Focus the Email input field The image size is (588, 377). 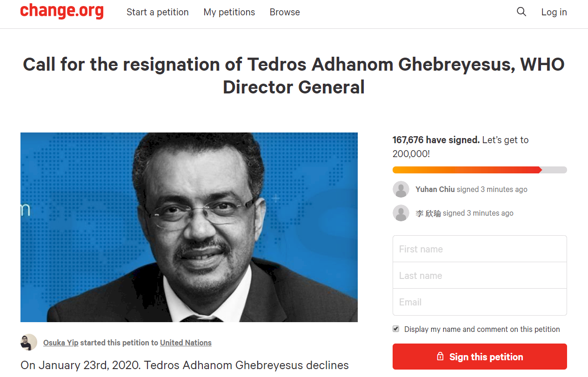click(x=480, y=302)
